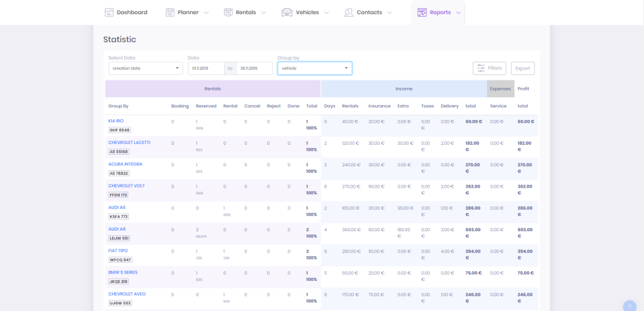Open the KIA RIO vehicle link

[116, 121]
